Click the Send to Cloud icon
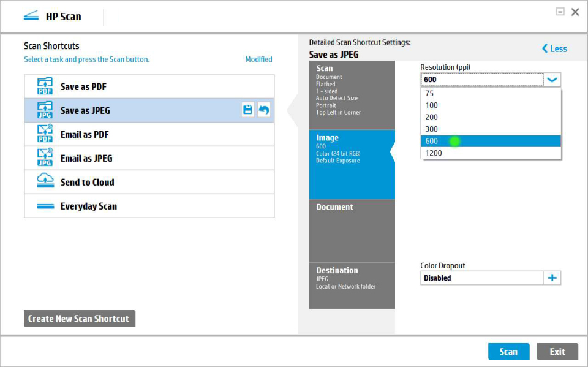Viewport: 588px width, 367px height. point(45,181)
